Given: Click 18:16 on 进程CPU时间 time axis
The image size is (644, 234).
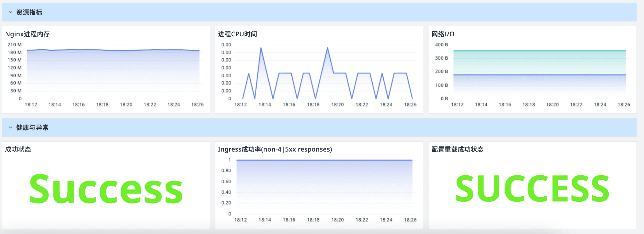Looking at the screenshot, I should (x=289, y=105).
